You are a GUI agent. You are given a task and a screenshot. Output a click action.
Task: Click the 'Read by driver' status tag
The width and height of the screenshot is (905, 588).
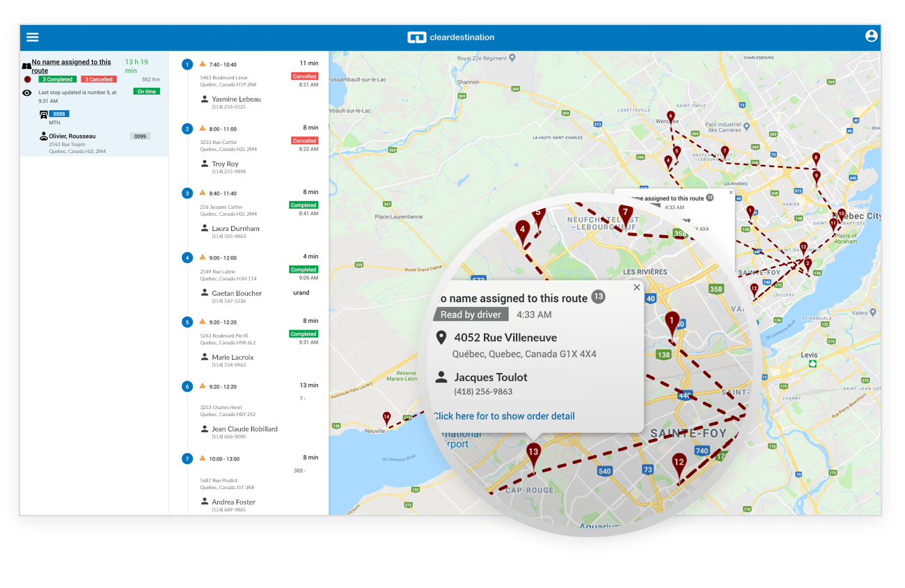tap(471, 315)
